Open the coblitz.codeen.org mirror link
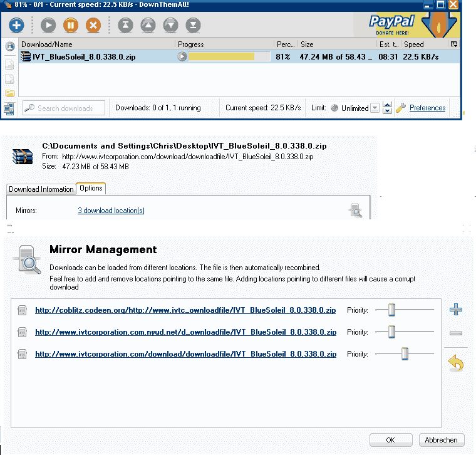 [x=185, y=310]
